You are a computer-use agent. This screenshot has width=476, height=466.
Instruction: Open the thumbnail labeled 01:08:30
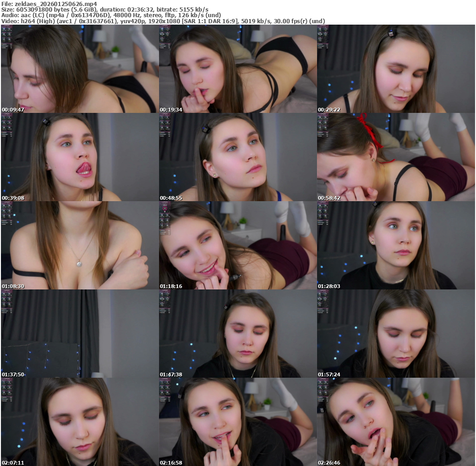[x=79, y=245]
